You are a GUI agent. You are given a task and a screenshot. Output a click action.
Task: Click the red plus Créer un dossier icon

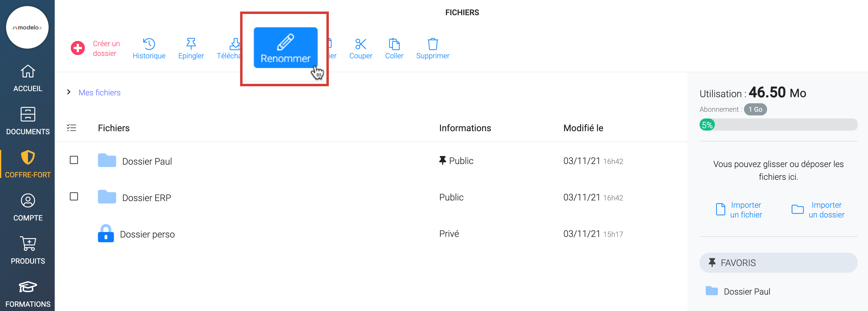tap(77, 48)
